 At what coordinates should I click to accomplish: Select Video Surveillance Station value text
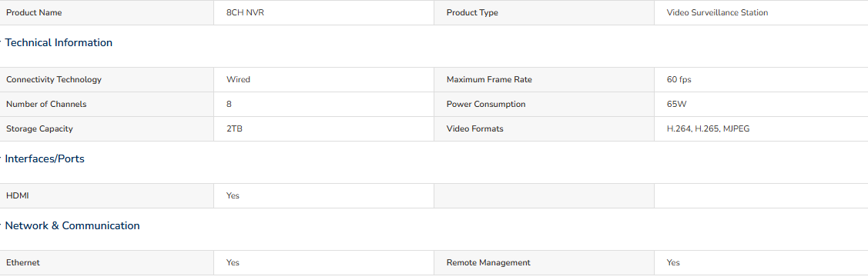pos(717,13)
